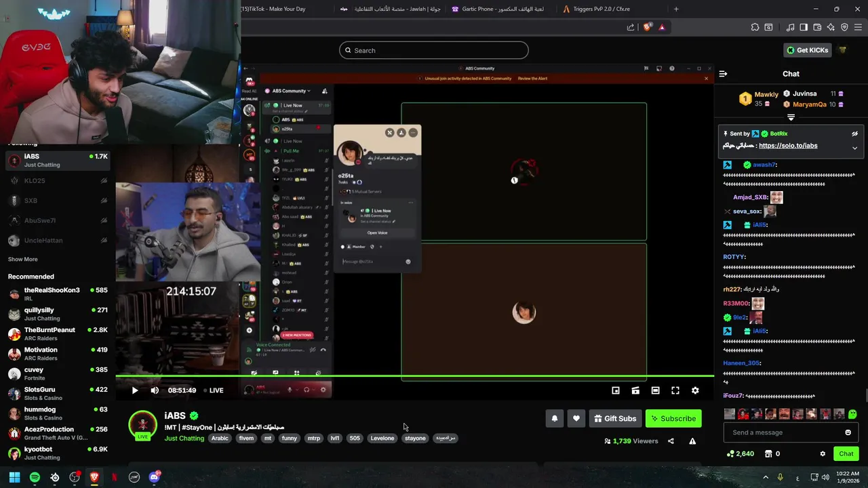This screenshot has height=488, width=868.
Task: Open chat settings gear icon
Action: 823,454
